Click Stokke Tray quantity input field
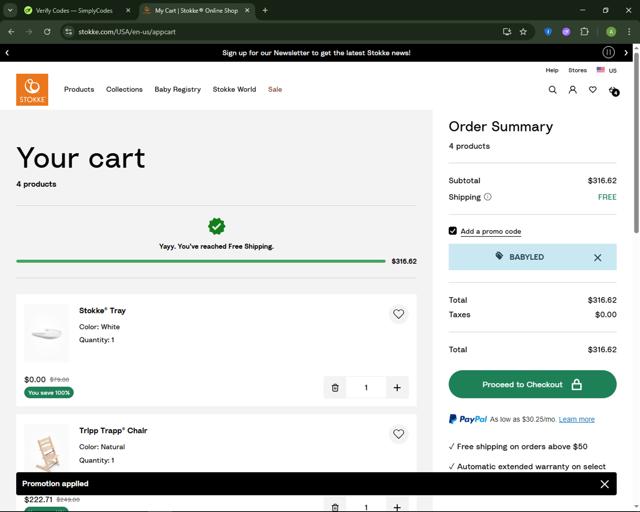The width and height of the screenshot is (640, 512). (366, 387)
